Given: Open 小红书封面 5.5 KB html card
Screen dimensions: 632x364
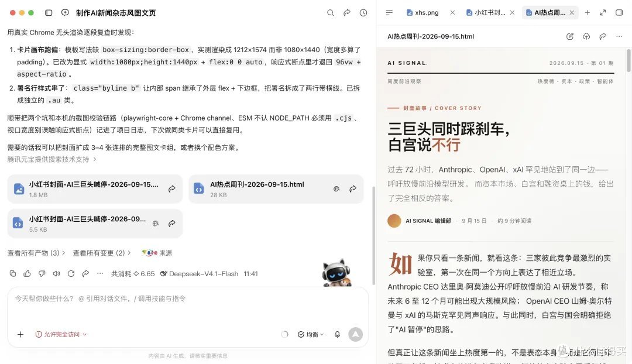Looking at the screenshot, I should pos(95,224).
